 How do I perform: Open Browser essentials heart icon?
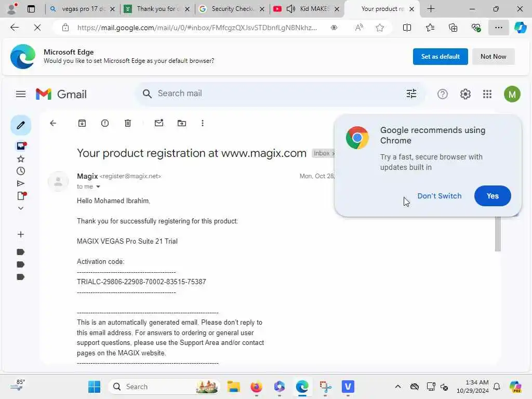(476, 28)
